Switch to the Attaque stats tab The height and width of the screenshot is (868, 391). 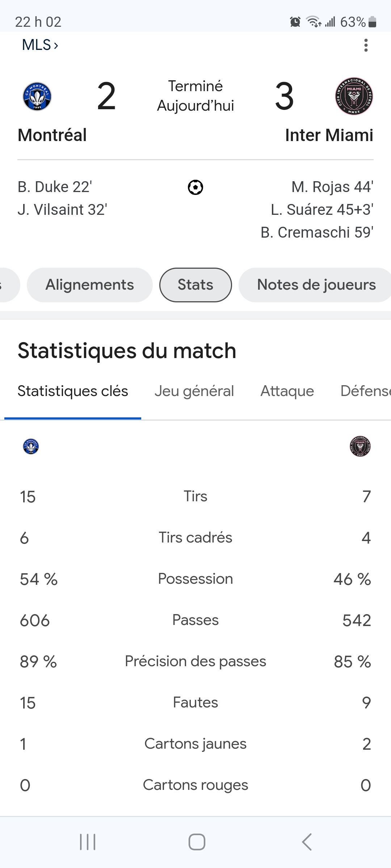click(287, 391)
